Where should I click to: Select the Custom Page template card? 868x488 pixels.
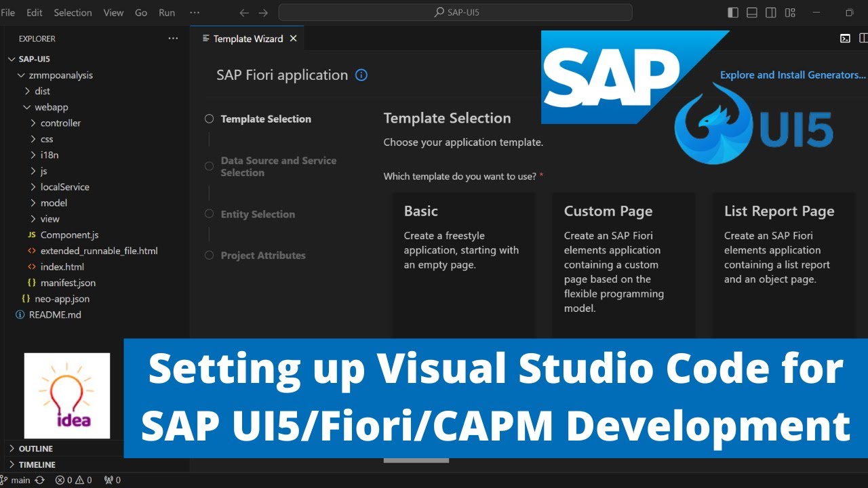[623, 266]
